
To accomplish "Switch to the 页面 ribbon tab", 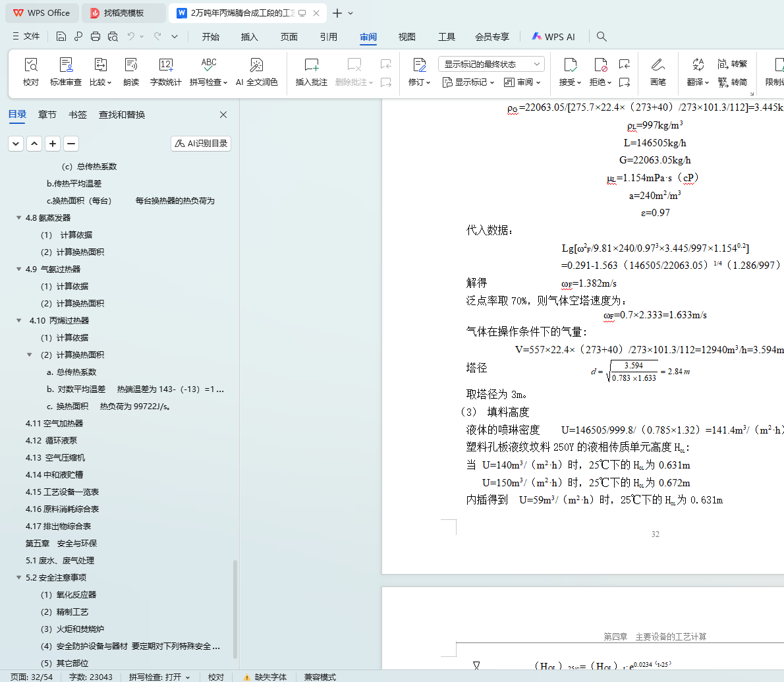I will pos(289,37).
